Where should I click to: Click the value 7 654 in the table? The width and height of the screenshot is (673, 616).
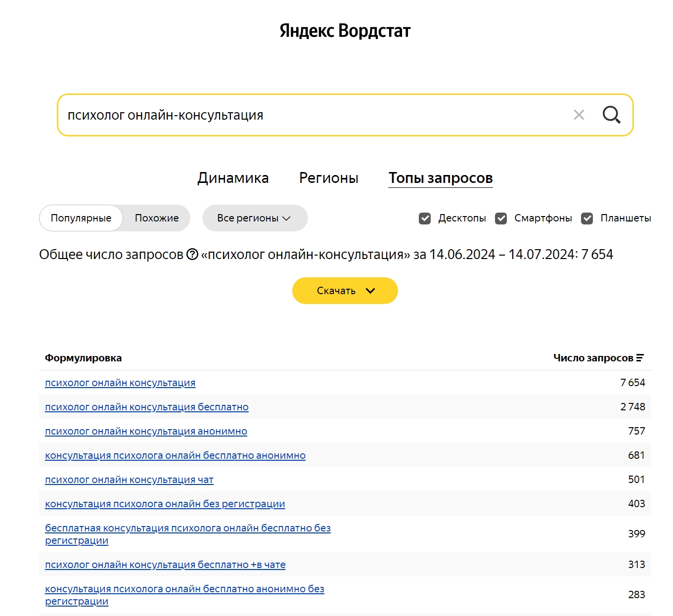[632, 383]
